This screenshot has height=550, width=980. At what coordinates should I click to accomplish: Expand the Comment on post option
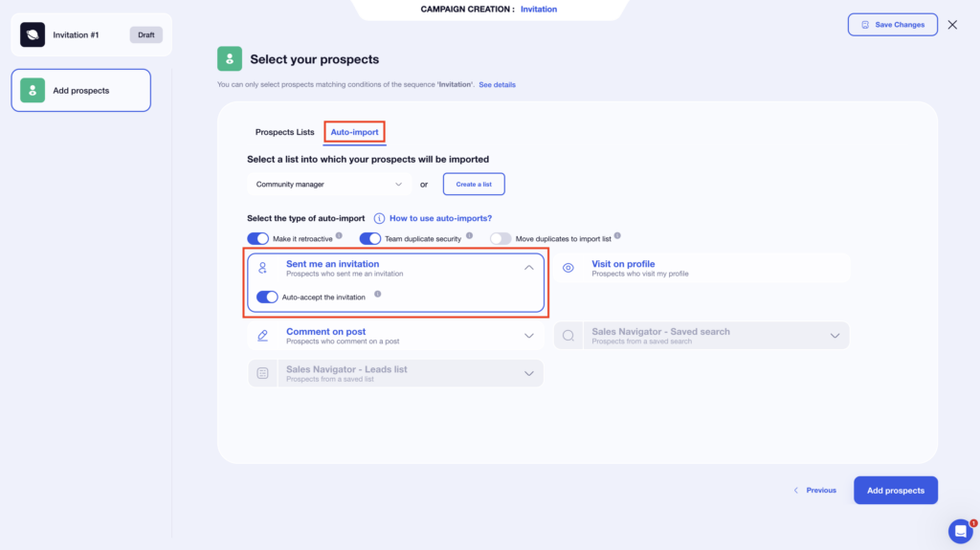529,336
